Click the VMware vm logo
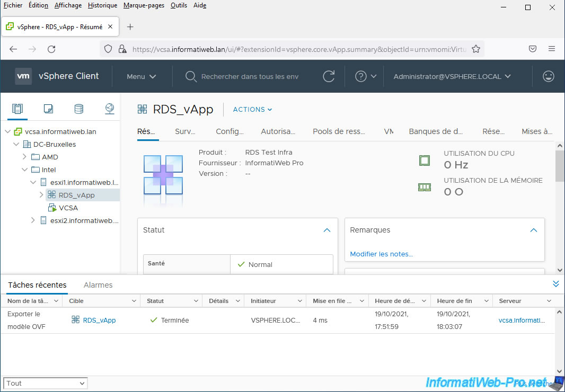Viewport: 565px width, 392px height. coord(23,76)
